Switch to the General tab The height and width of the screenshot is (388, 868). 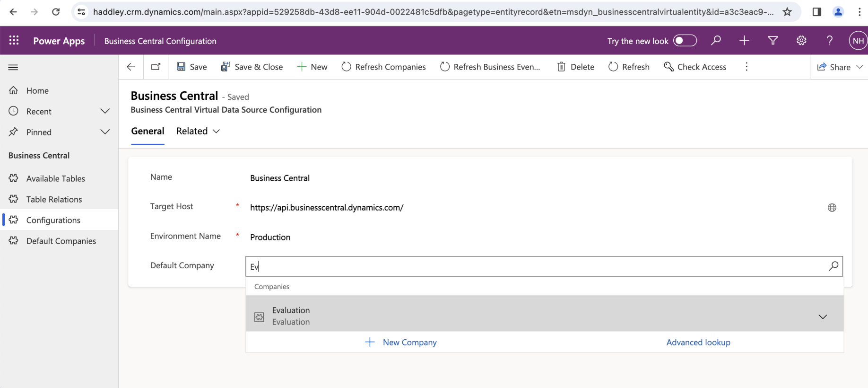(148, 131)
